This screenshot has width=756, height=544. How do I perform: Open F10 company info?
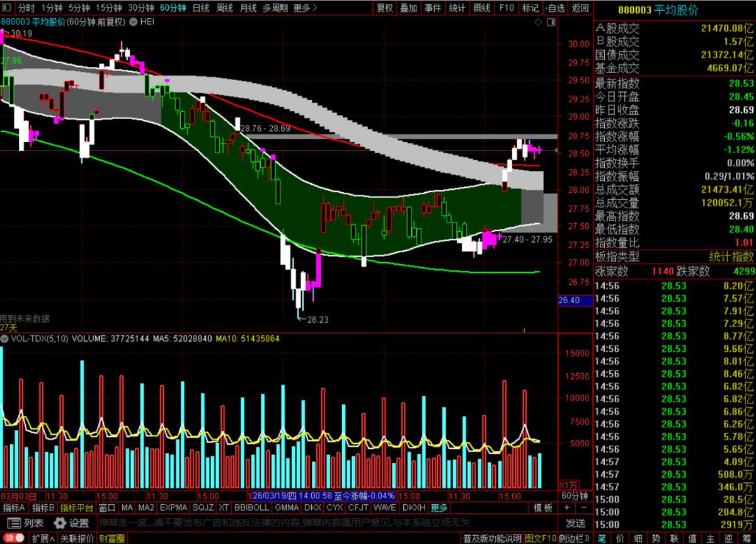506,8
